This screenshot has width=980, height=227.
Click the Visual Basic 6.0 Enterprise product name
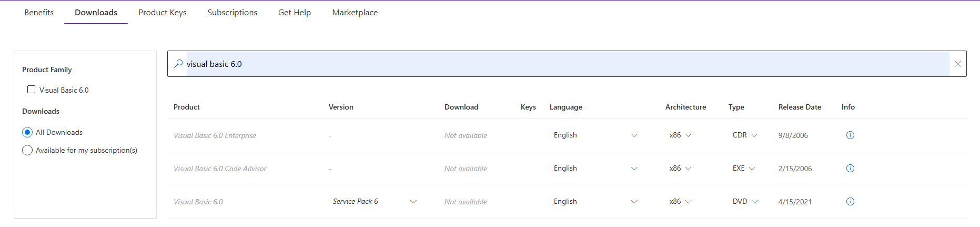(x=215, y=135)
